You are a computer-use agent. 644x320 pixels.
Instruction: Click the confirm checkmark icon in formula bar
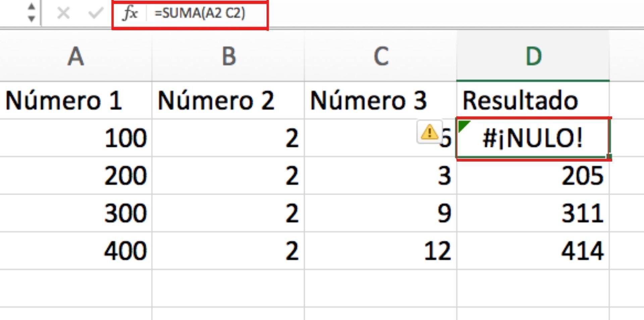pos(95,13)
